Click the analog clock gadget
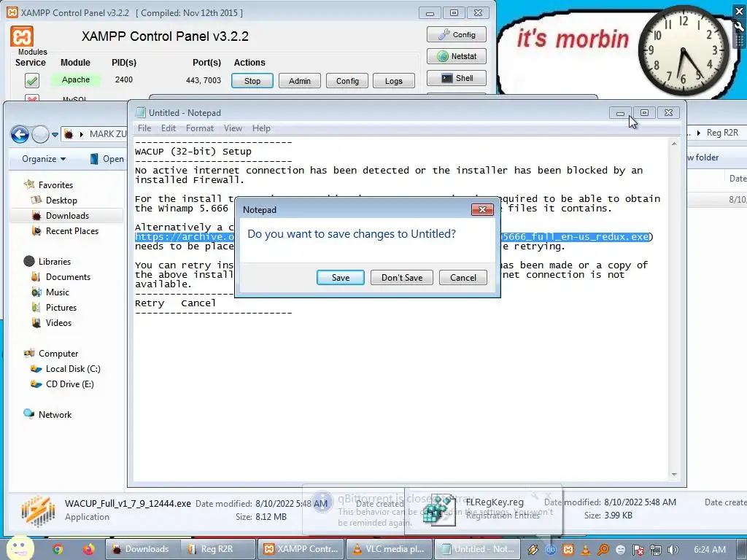The image size is (747, 560). point(683,50)
